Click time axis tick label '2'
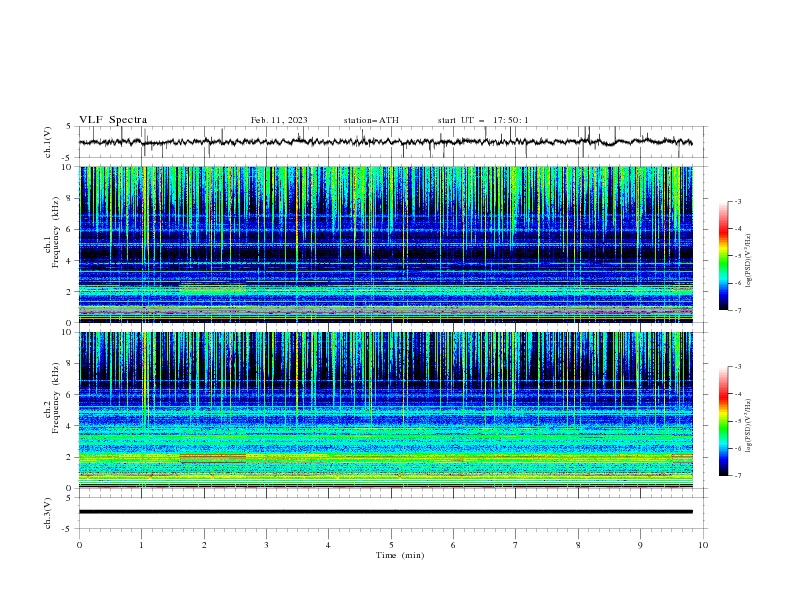Viewport: 792px width, 612px height. coord(204,545)
